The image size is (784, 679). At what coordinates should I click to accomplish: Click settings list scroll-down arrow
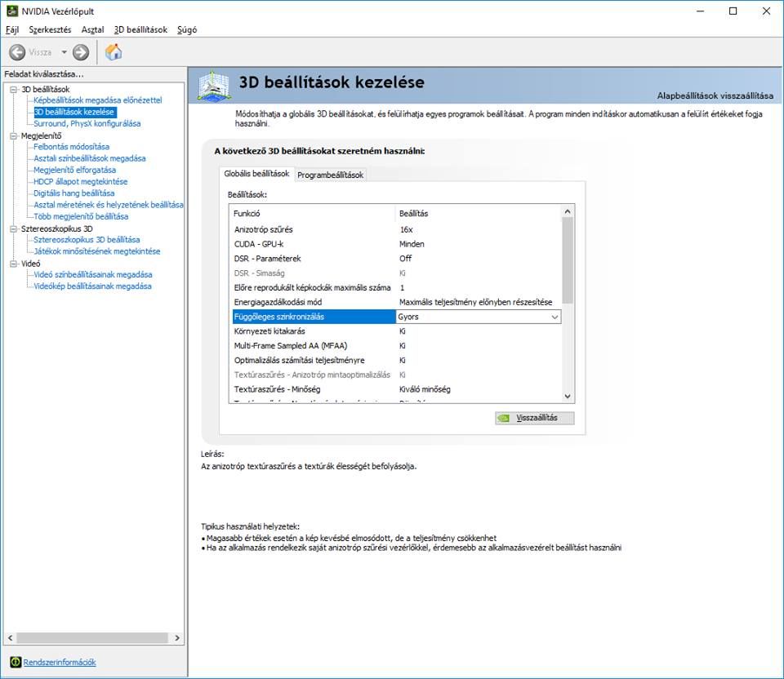[568, 396]
